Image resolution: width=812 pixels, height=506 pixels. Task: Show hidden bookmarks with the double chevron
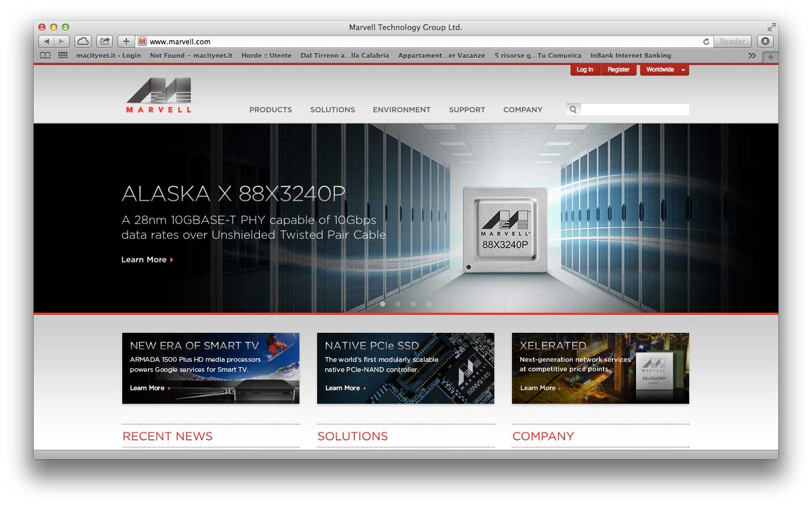click(x=752, y=56)
